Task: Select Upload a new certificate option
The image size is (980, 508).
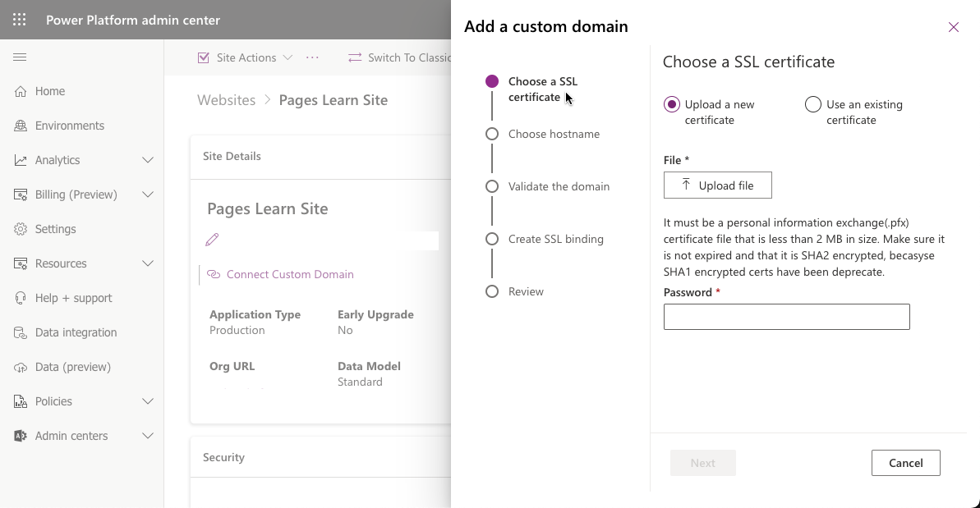Action: pos(672,104)
